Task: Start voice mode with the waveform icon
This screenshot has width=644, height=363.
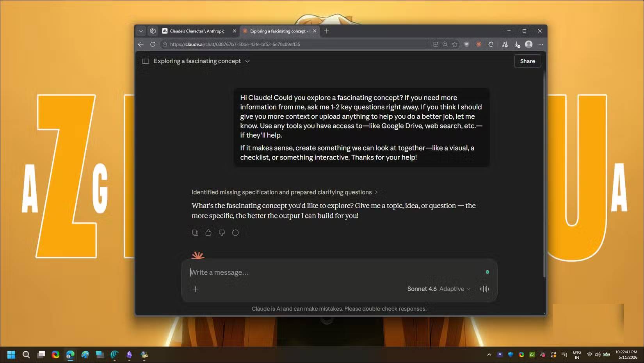Action: 484,289
